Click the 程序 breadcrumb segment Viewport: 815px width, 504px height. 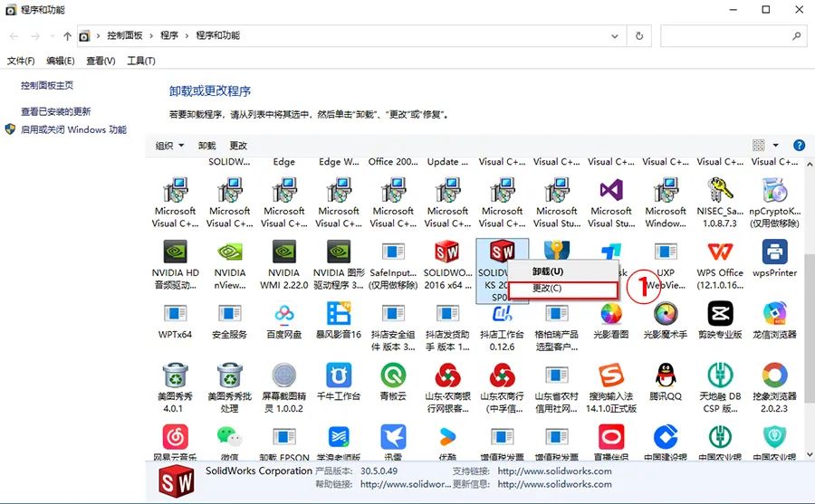[169, 35]
